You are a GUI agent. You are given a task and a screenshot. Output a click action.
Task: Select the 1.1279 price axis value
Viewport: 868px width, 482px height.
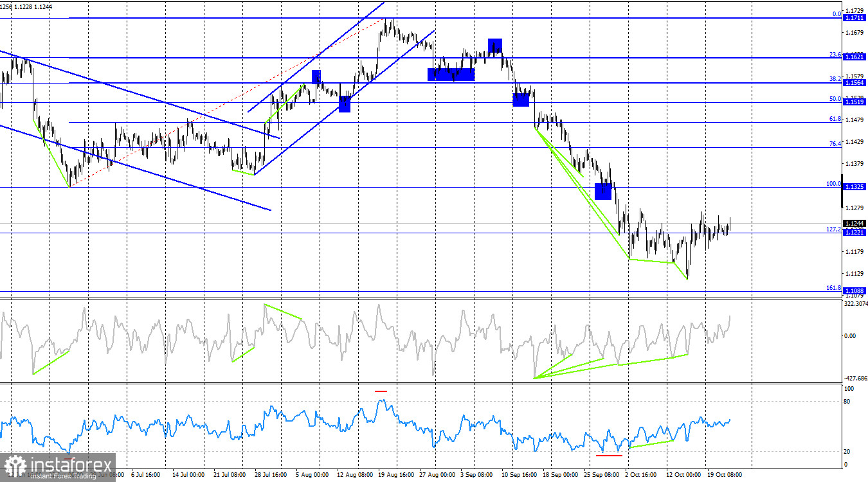point(854,208)
